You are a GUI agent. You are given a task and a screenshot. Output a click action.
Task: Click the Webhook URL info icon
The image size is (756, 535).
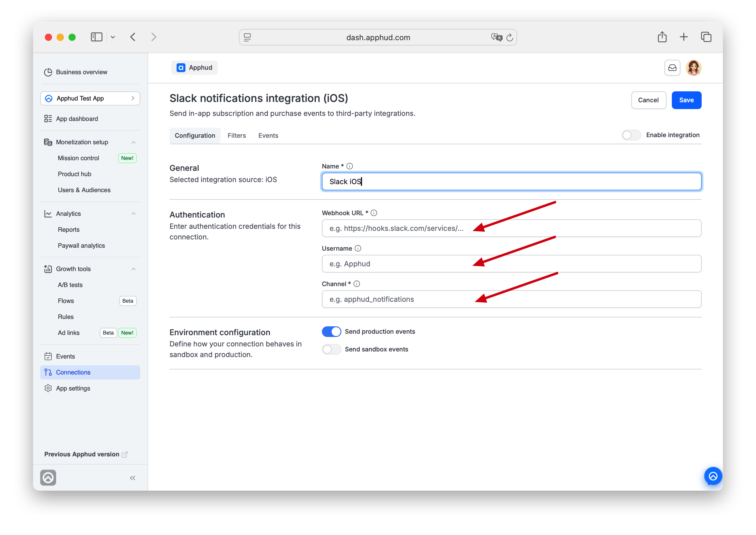(374, 213)
